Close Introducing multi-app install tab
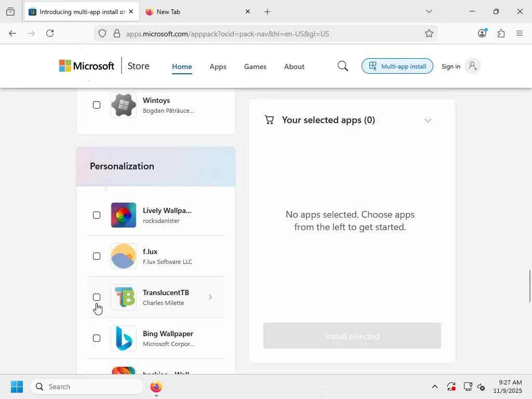The width and height of the screenshot is (532, 399). 131,12
